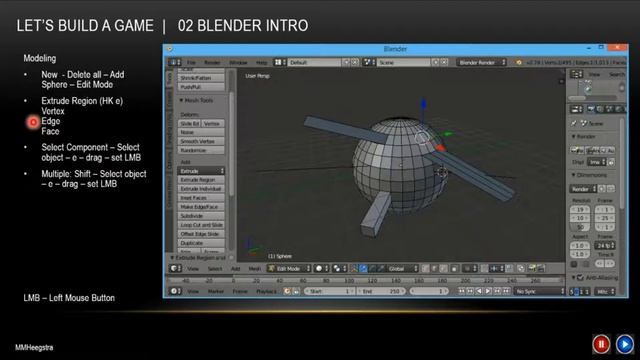Click the Subdivide button
This screenshot has width=640, height=360.
(201, 216)
